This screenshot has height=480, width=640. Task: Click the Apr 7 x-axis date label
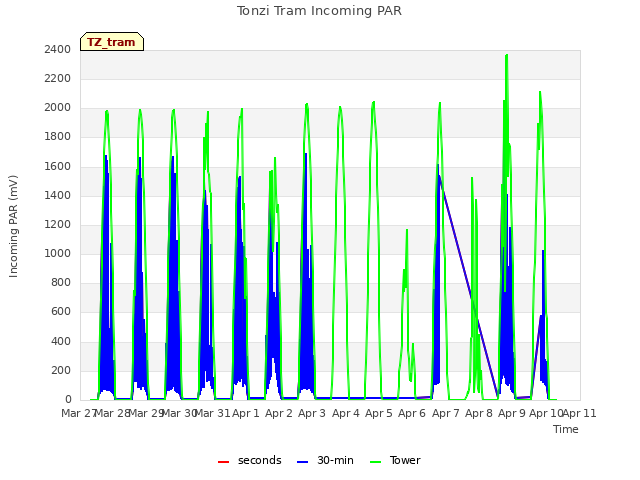[446, 413]
